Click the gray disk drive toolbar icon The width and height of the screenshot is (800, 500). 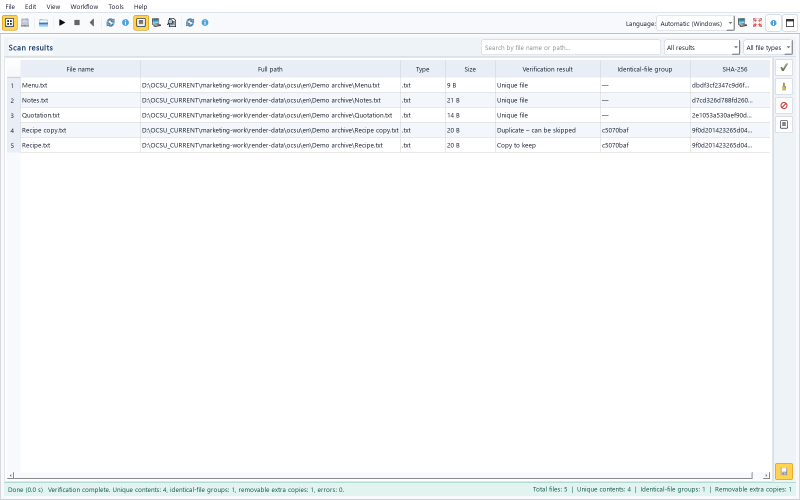(25, 22)
